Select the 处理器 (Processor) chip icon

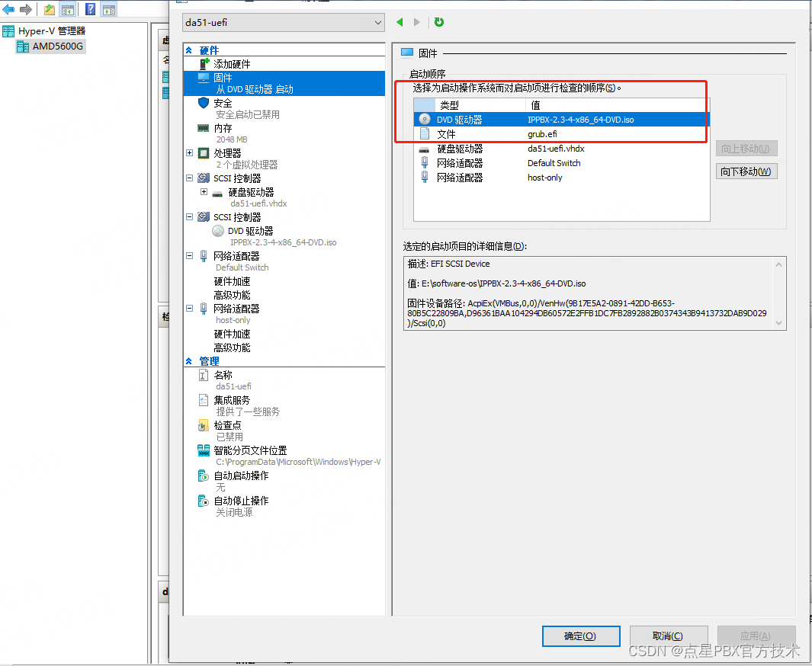[203, 152]
